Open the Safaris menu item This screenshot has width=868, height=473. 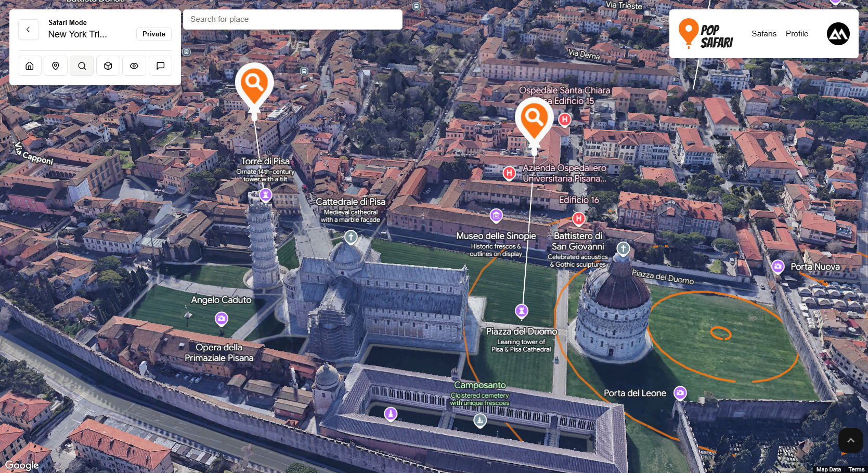763,34
